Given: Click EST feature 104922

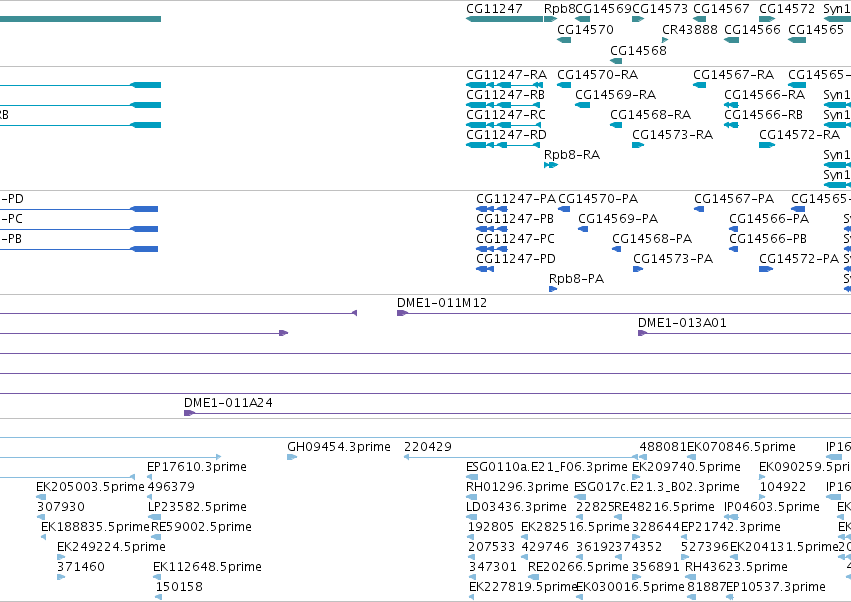Looking at the screenshot, I should [x=783, y=487].
